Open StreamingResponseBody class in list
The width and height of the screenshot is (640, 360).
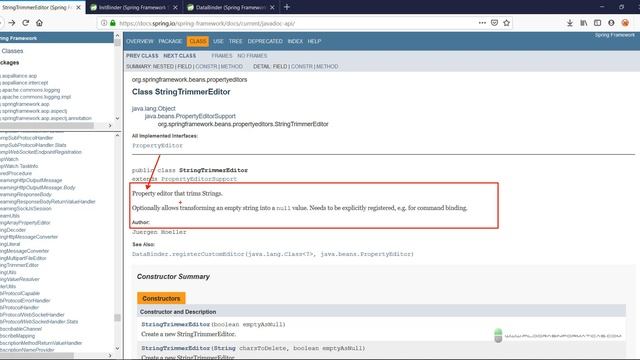click(x=26, y=194)
